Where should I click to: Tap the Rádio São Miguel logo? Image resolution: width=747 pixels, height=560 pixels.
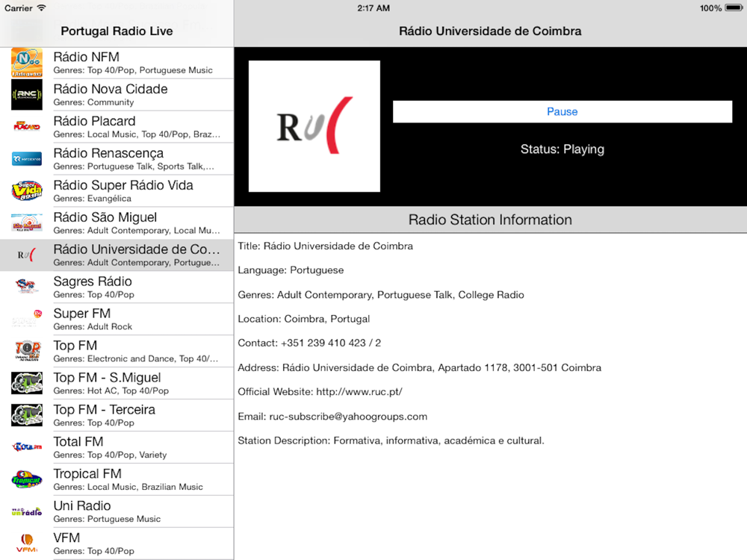tap(27, 223)
